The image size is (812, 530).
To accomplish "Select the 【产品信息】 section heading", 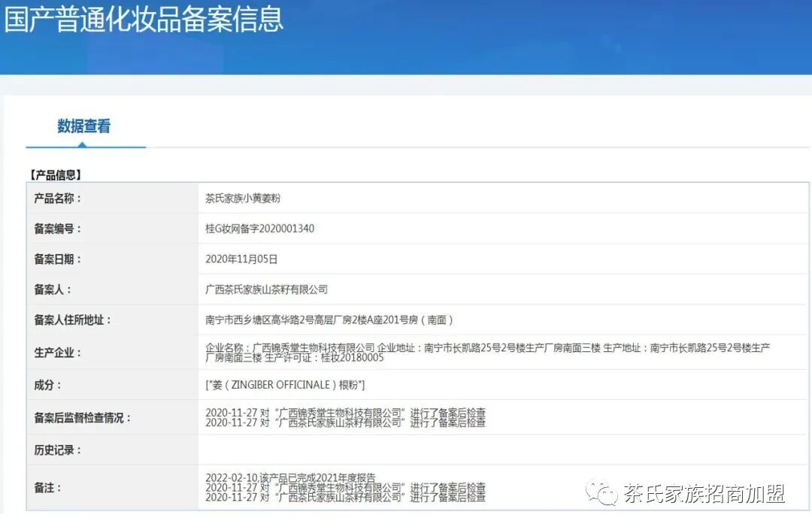I will pos(56,175).
